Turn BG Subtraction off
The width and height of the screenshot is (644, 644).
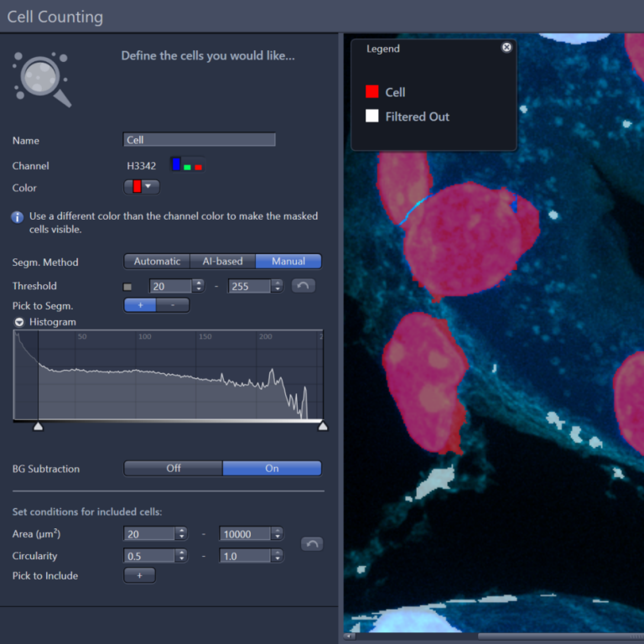coord(174,468)
